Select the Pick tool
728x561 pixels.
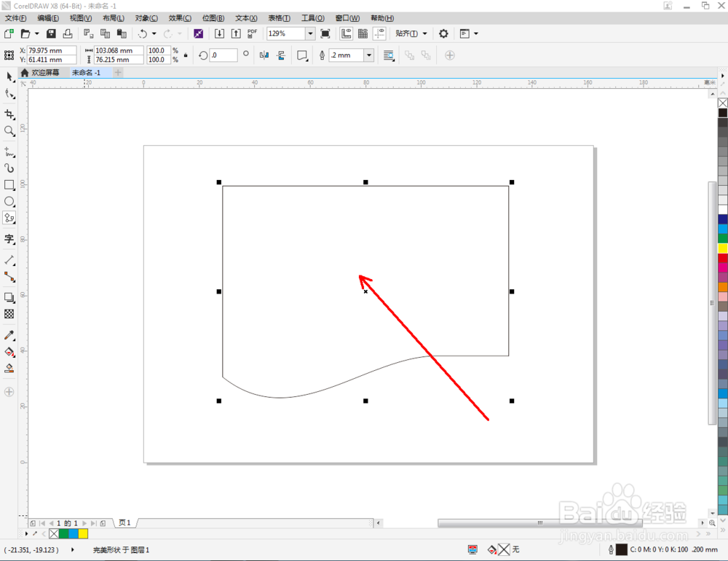9,77
